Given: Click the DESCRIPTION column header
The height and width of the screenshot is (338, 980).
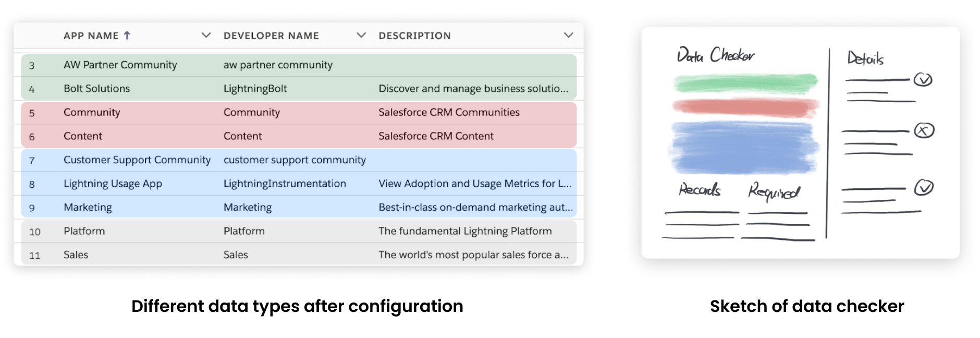Looking at the screenshot, I should [x=414, y=35].
